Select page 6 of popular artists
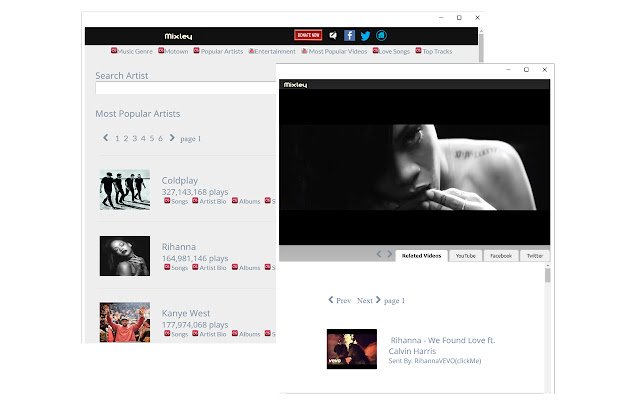The width and height of the screenshot is (640, 400). click(160, 138)
